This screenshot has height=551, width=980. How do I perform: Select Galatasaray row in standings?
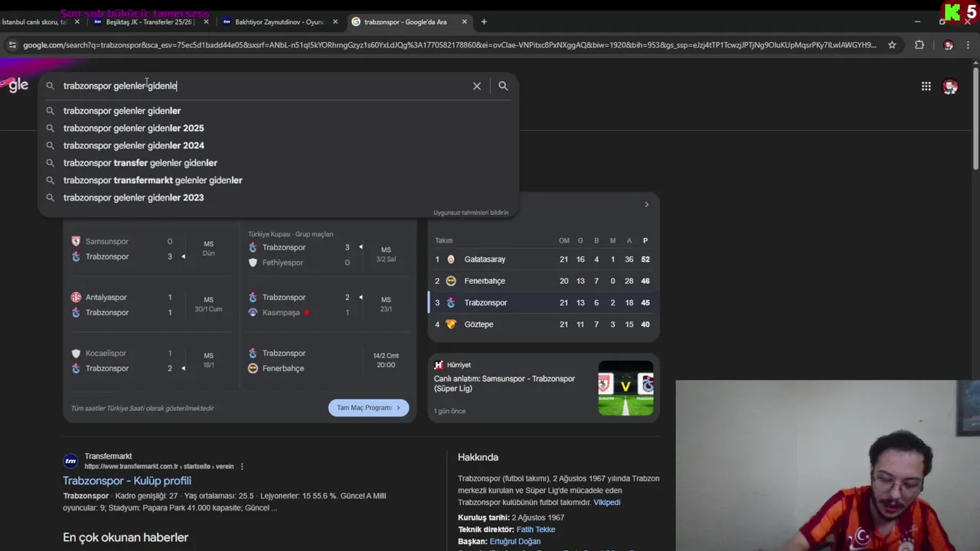(x=544, y=259)
